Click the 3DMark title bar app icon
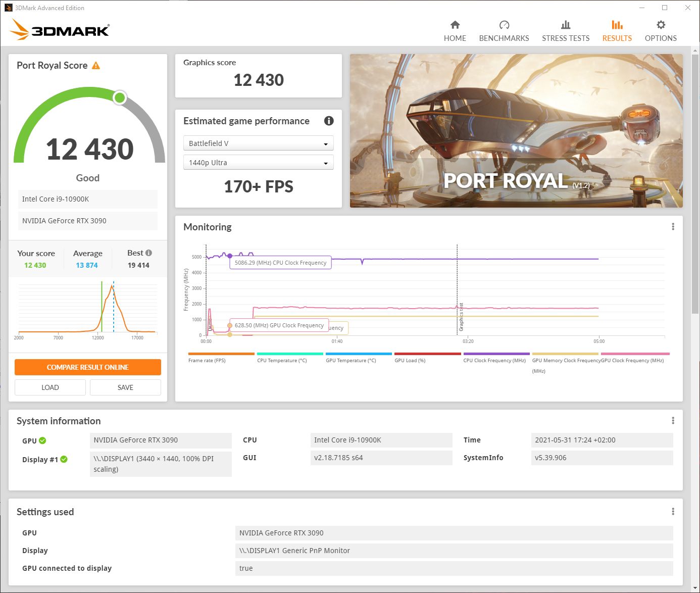The image size is (700, 593). coord(8,8)
